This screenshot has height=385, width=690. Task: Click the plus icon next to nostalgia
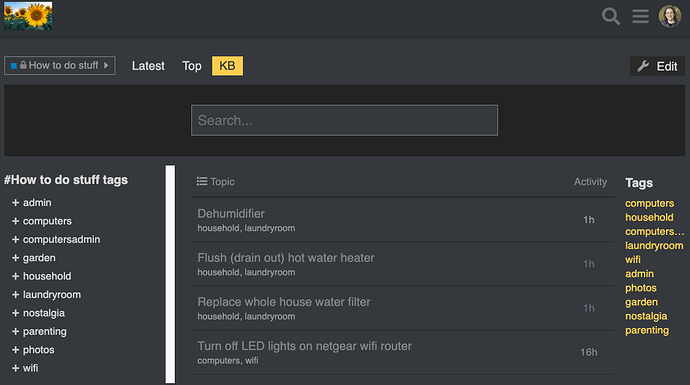(15, 313)
